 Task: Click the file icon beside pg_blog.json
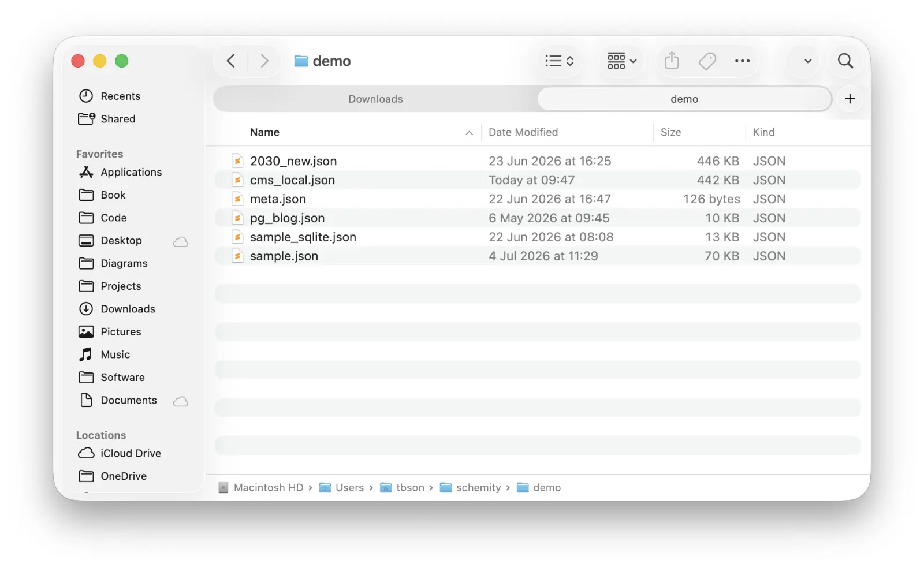coord(237,218)
